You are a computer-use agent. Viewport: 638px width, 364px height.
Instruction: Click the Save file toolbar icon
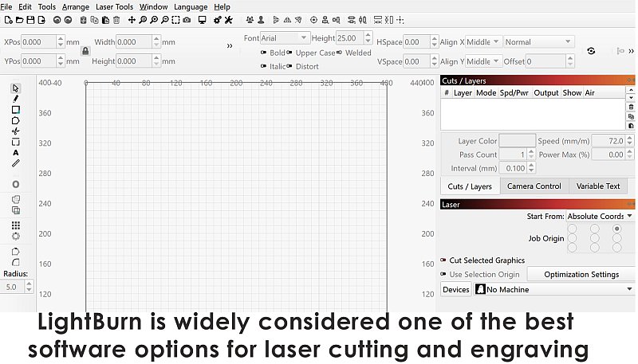pos(31,19)
